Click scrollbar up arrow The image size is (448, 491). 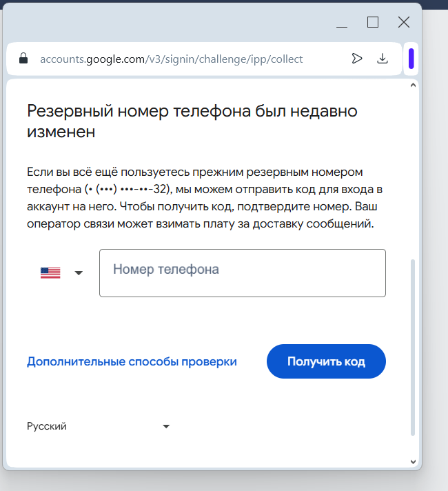(x=413, y=85)
